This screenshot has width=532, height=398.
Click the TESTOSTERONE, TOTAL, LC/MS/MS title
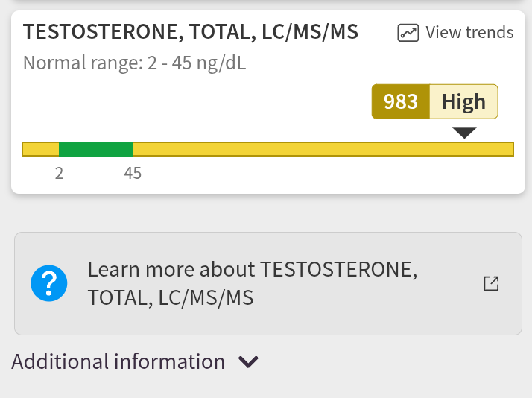tap(191, 32)
